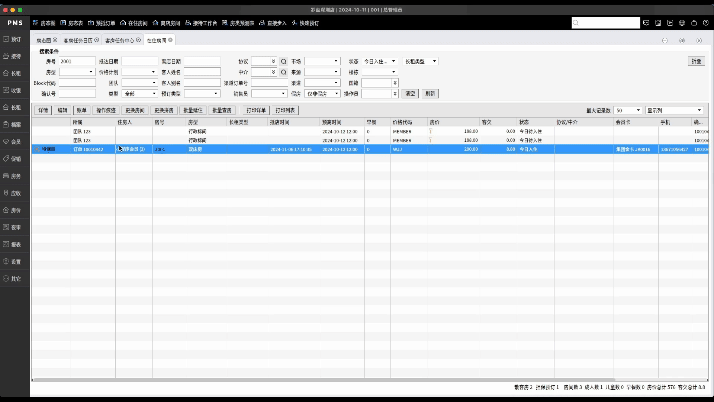714x402 pixels.
Task: Expand the 房型 dropdown
Action: point(76,72)
